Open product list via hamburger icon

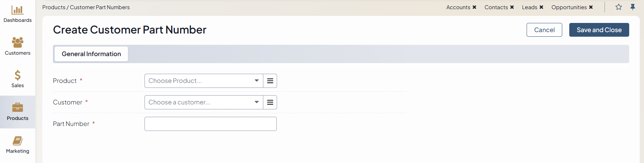pos(270,81)
